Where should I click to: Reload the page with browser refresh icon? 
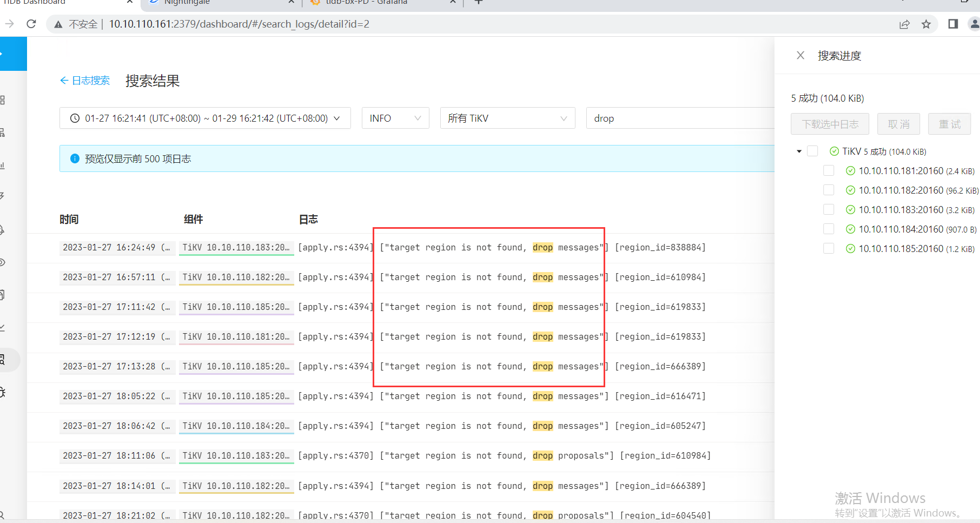tap(31, 24)
